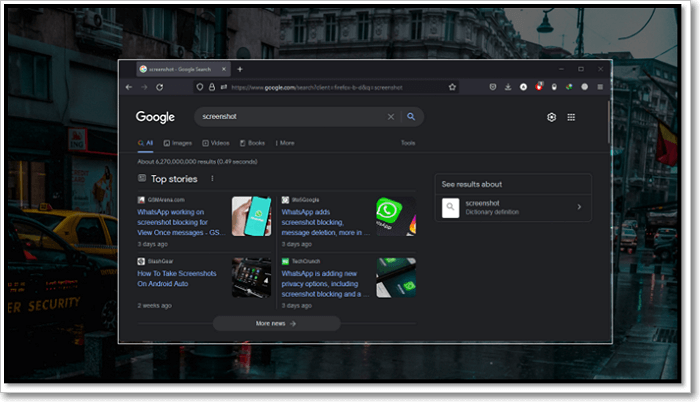700x402 pixels.
Task: Click the padlock site security icon
Action: pos(212,87)
